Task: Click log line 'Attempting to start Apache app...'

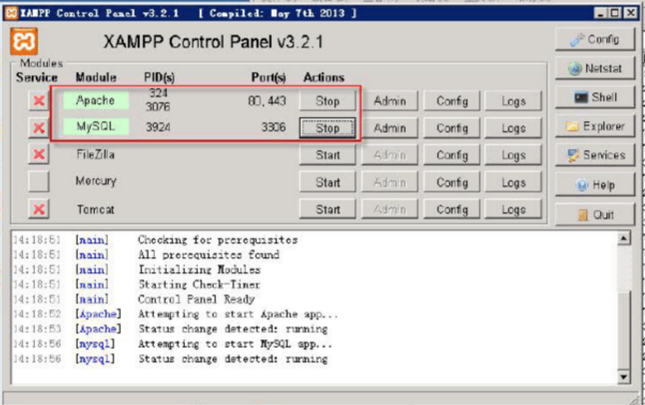Action: coord(238,314)
